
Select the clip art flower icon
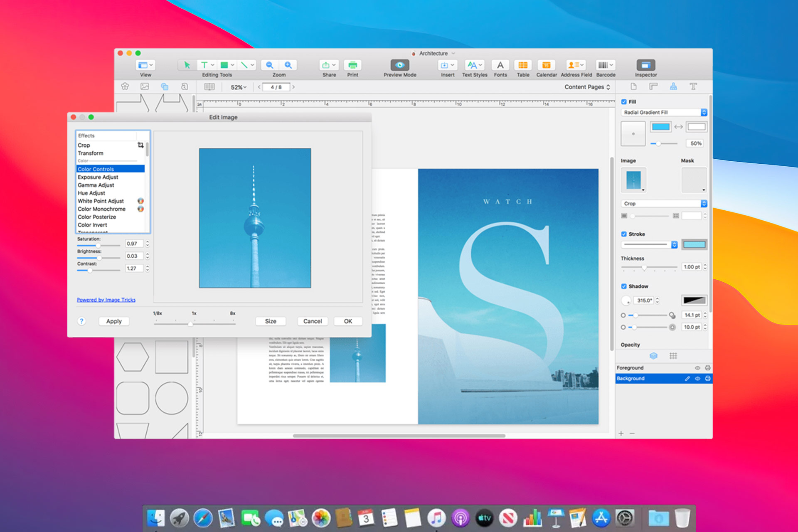point(124,86)
